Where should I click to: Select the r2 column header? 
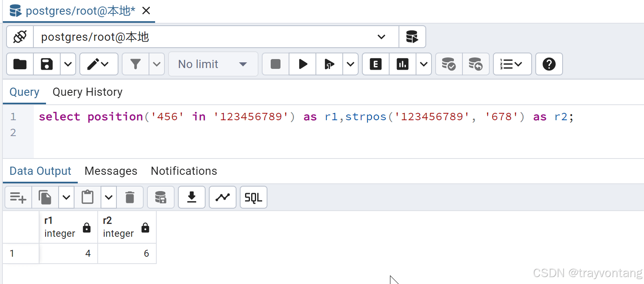tap(127, 227)
